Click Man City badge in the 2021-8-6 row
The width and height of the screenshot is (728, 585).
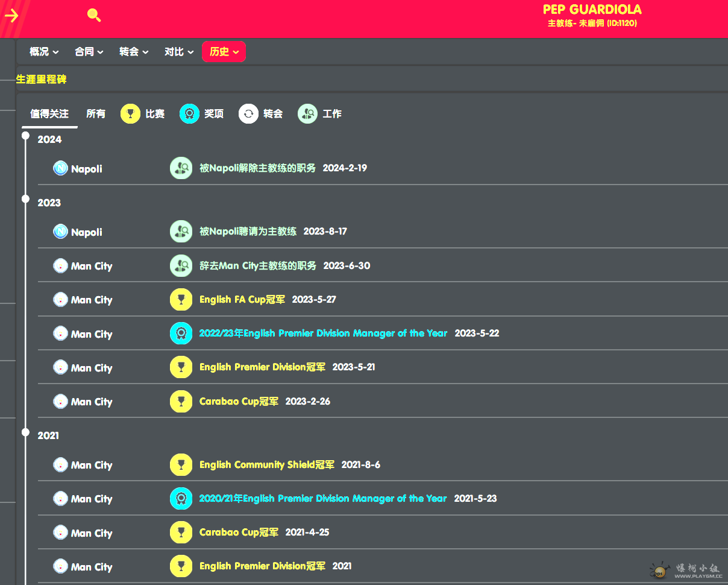(60, 465)
